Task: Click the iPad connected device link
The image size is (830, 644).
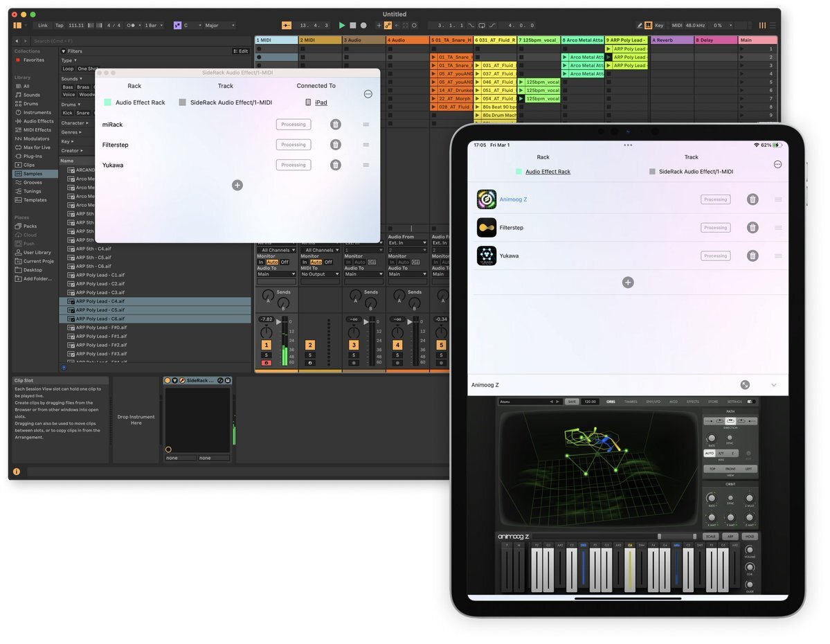Action: tap(321, 102)
